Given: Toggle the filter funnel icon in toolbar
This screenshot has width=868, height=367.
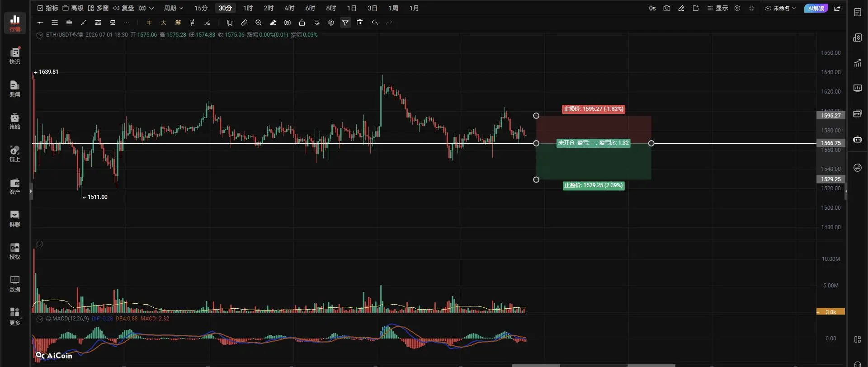Looking at the screenshot, I should pos(345,23).
